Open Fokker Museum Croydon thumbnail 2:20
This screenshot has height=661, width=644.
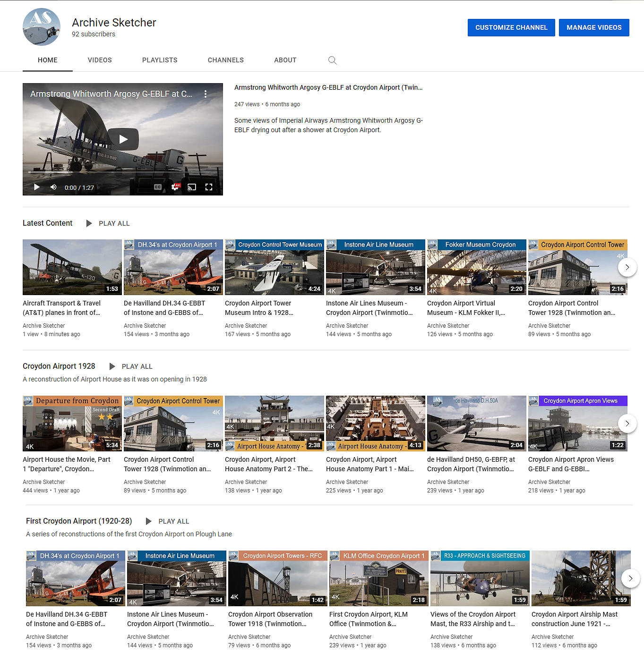point(477,267)
